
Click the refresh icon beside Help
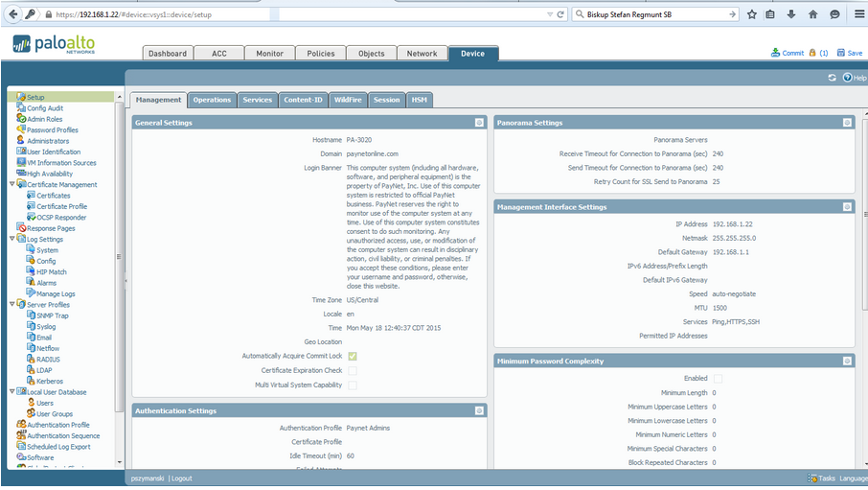[832, 78]
